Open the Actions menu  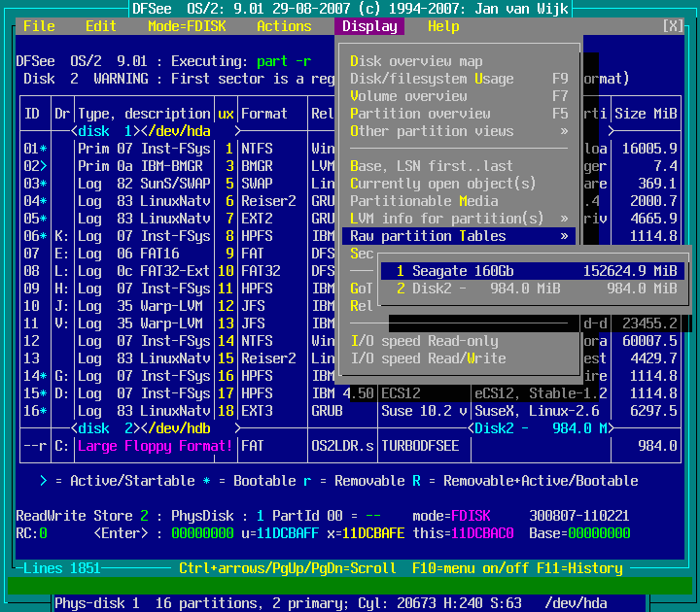point(284,26)
